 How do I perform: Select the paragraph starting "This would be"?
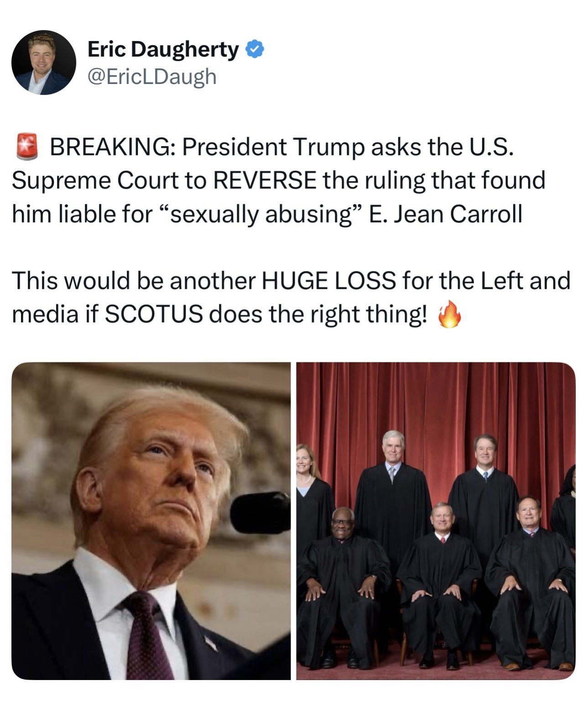coord(291,298)
